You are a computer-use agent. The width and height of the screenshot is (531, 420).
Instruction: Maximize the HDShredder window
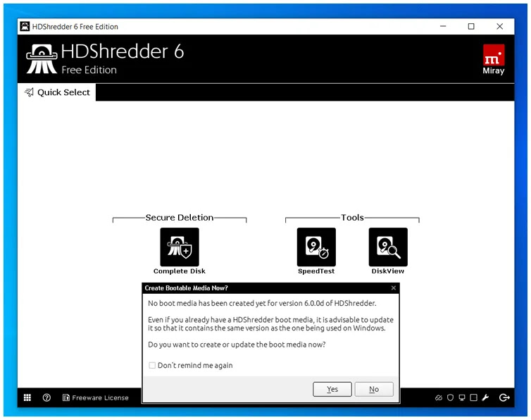471,27
